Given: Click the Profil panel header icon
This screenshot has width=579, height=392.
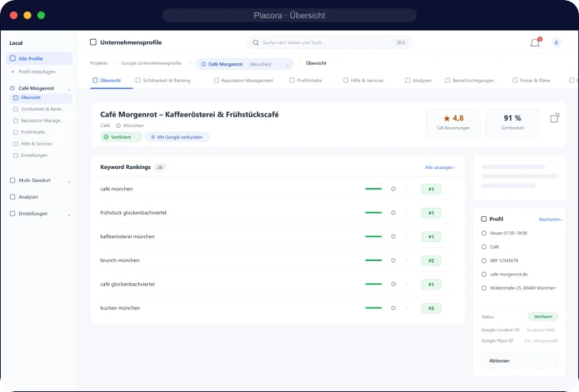Looking at the screenshot, I should [x=484, y=219].
